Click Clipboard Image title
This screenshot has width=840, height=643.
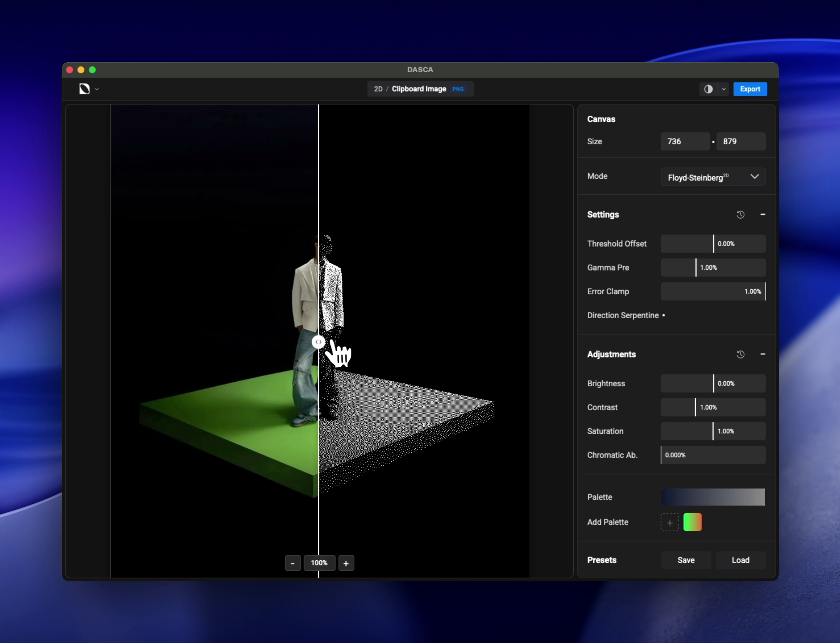(x=419, y=89)
